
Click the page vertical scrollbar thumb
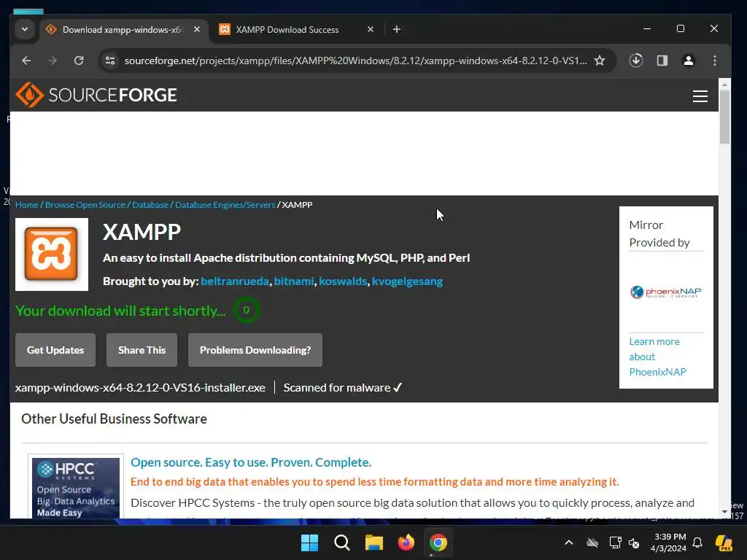724,117
